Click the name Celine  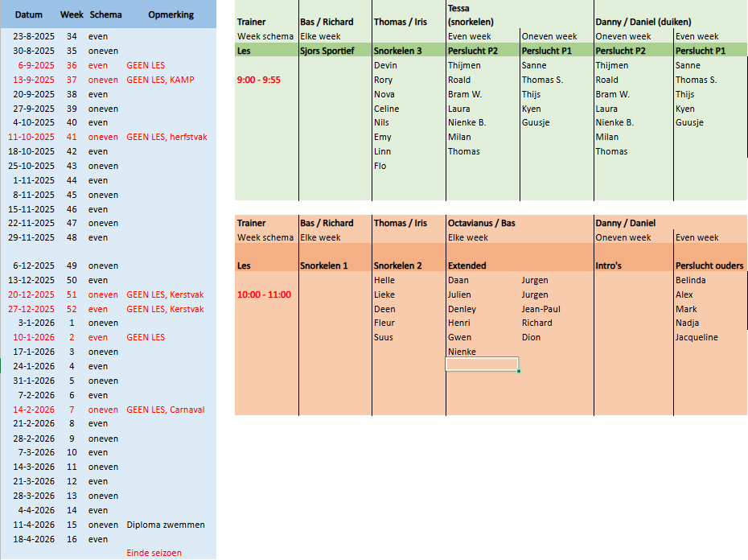[x=386, y=109]
